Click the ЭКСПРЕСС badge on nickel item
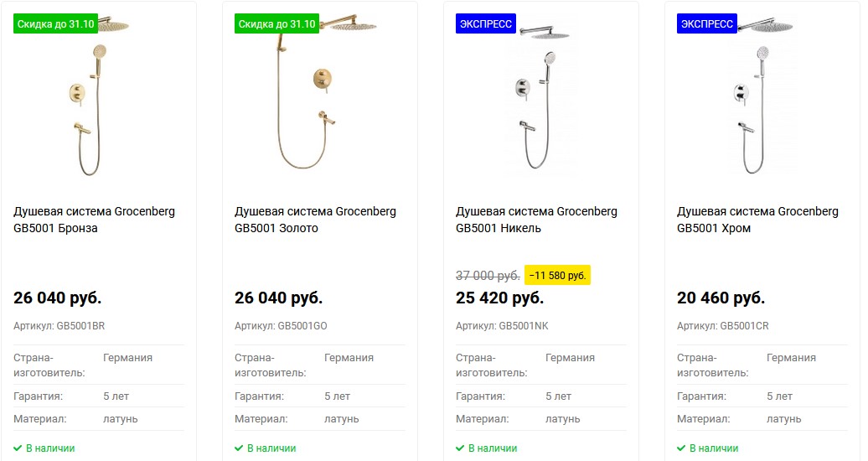This screenshot has height=461, width=868. point(486,23)
